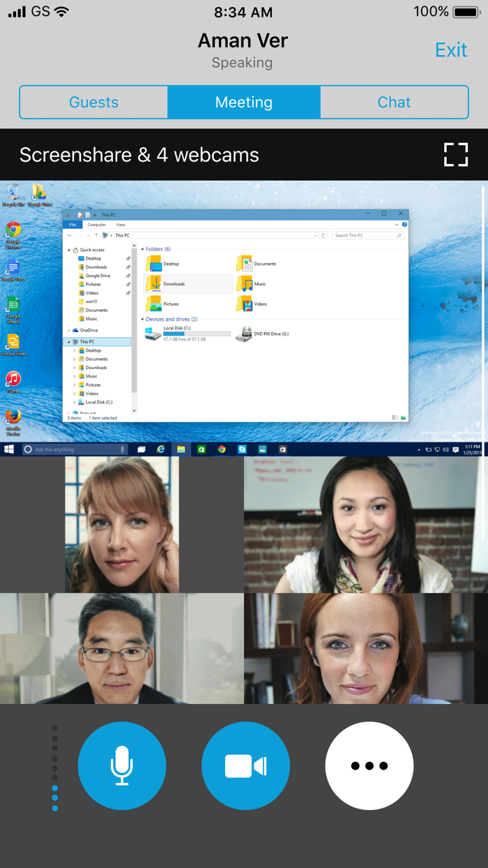Click iTunes desktop icon in the shared screen

pos(13,382)
